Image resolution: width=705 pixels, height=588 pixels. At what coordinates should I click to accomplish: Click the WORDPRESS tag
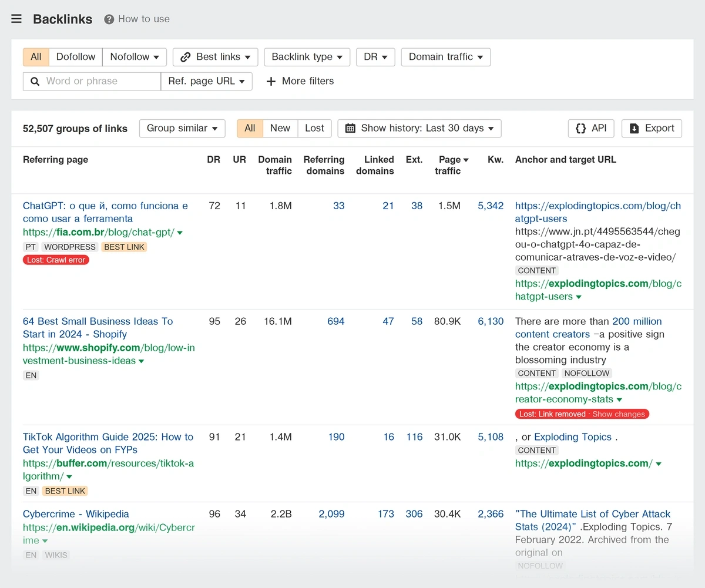tap(70, 247)
